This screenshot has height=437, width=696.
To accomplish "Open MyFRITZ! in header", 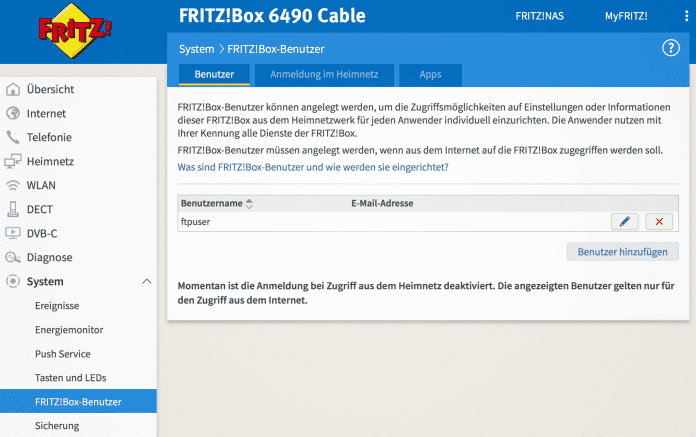I will (626, 17).
